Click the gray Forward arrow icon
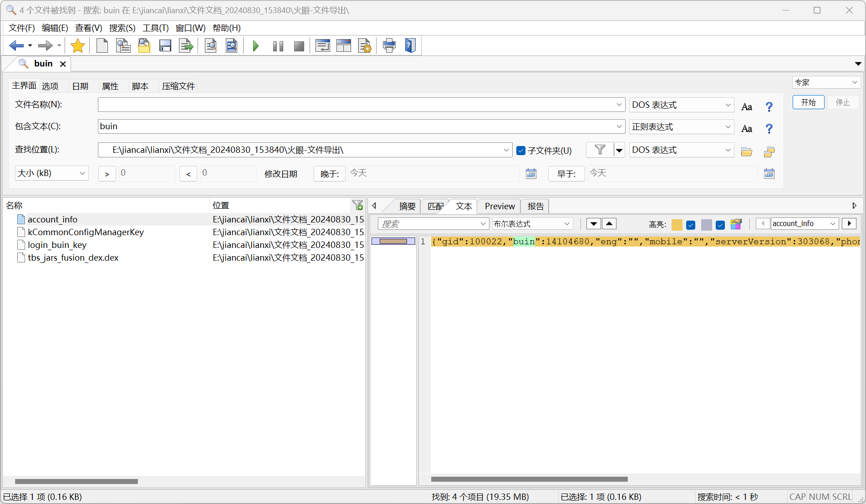This screenshot has height=504, width=866. (45, 45)
